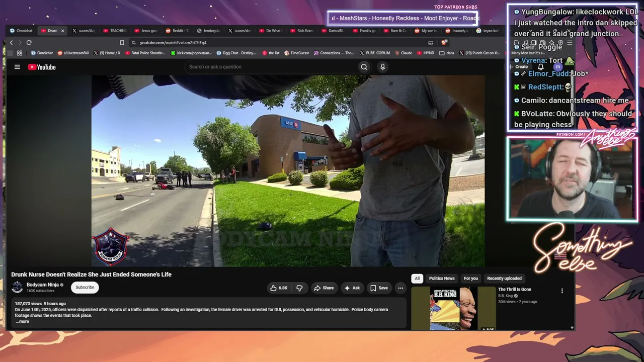Bookmark this page using the bookmark icon
The image size is (644, 362).
point(122,43)
